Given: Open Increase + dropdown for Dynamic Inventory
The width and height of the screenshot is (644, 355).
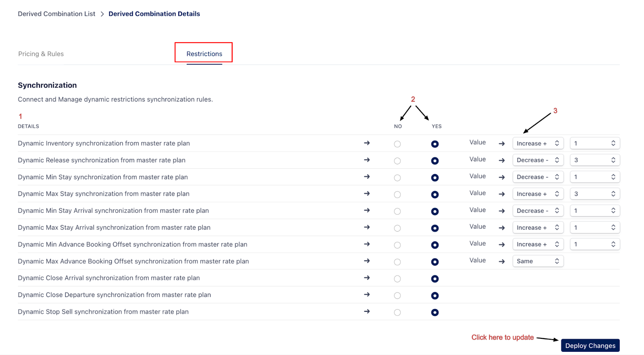Looking at the screenshot, I should pos(538,143).
